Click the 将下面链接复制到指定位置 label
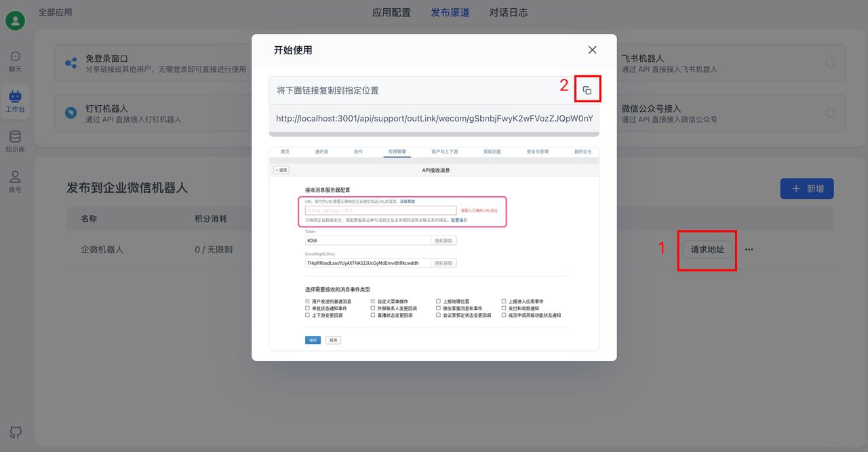Viewport: 868px width, 452px height. click(328, 90)
